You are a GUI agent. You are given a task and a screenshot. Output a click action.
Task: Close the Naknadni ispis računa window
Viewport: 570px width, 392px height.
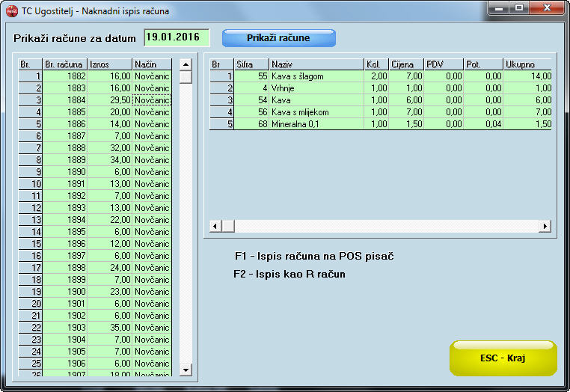click(548, 7)
